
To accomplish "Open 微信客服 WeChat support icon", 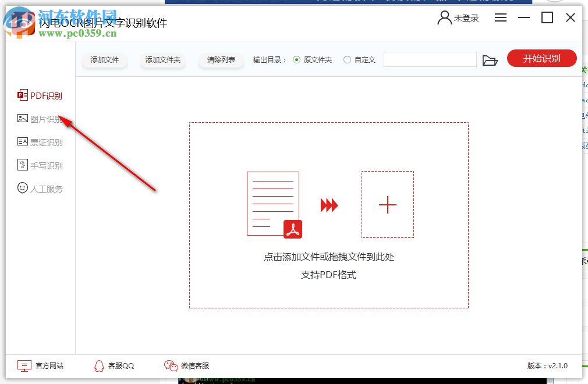I will 171,365.
